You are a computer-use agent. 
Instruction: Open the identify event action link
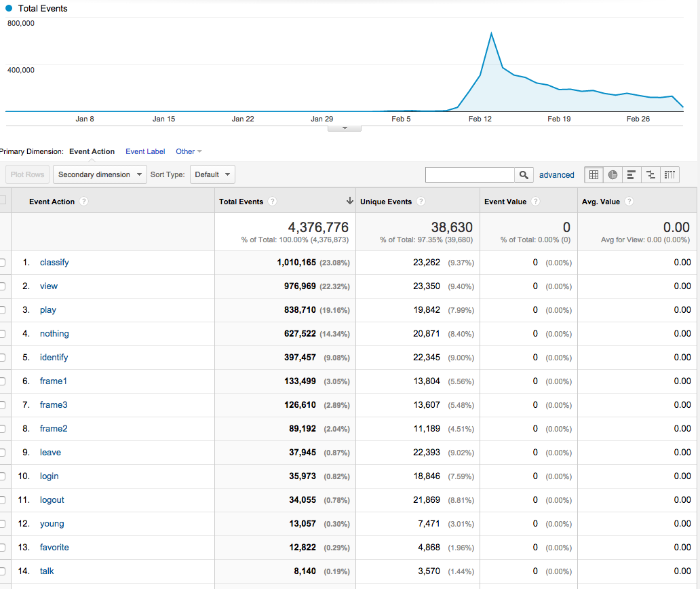pos(54,357)
